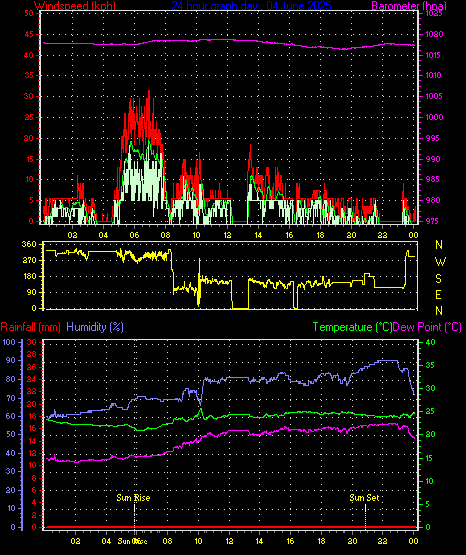Click 1010 on the barometer axis
Image resolution: width=466 pixels, height=555 pixels.
pos(434,75)
